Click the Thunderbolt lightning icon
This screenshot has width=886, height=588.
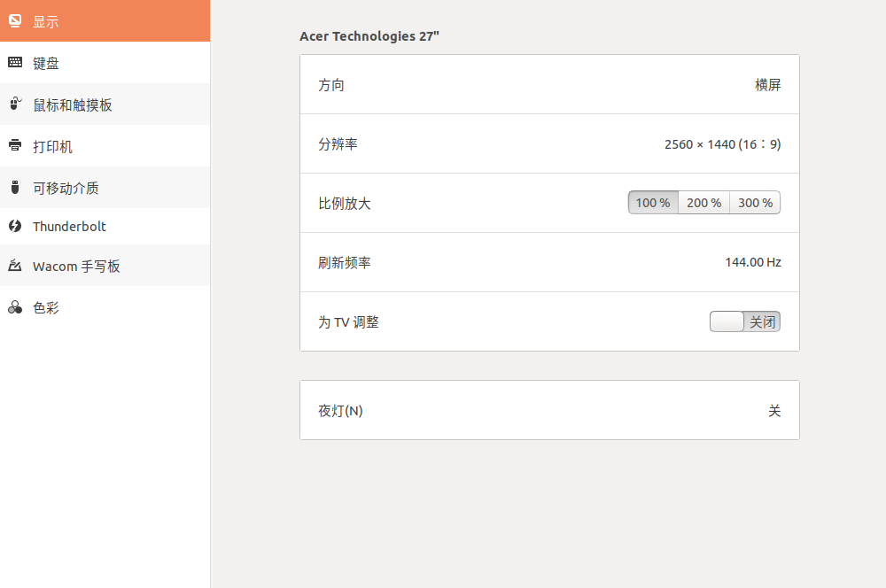coord(15,226)
